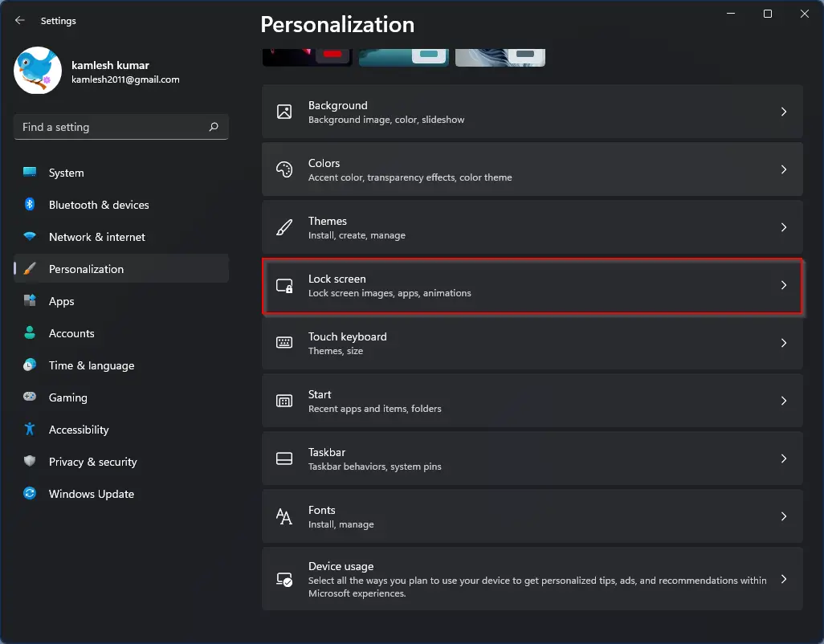Click 'Recent apps and items, folders' text
824x644 pixels.
(375, 409)
